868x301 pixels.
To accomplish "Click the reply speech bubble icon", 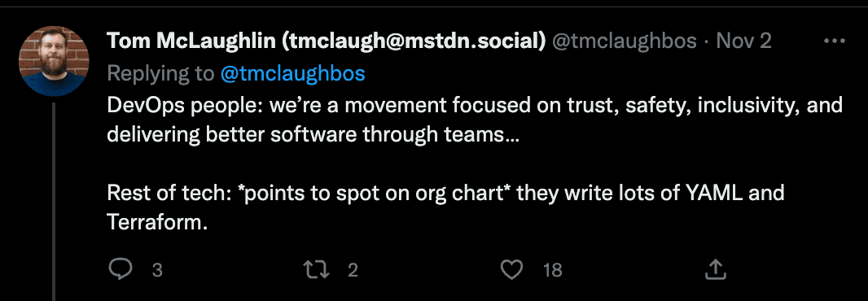I will pos(121,269).
